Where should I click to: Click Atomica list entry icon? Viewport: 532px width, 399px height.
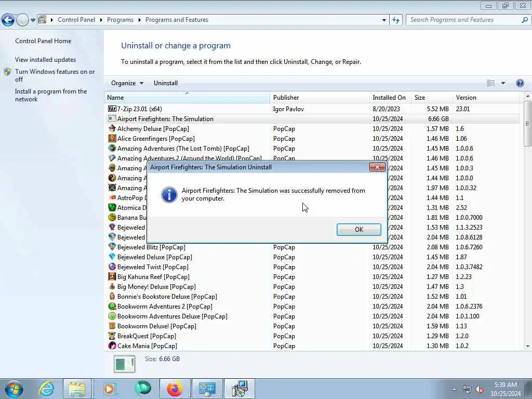[x=112, y=207]
